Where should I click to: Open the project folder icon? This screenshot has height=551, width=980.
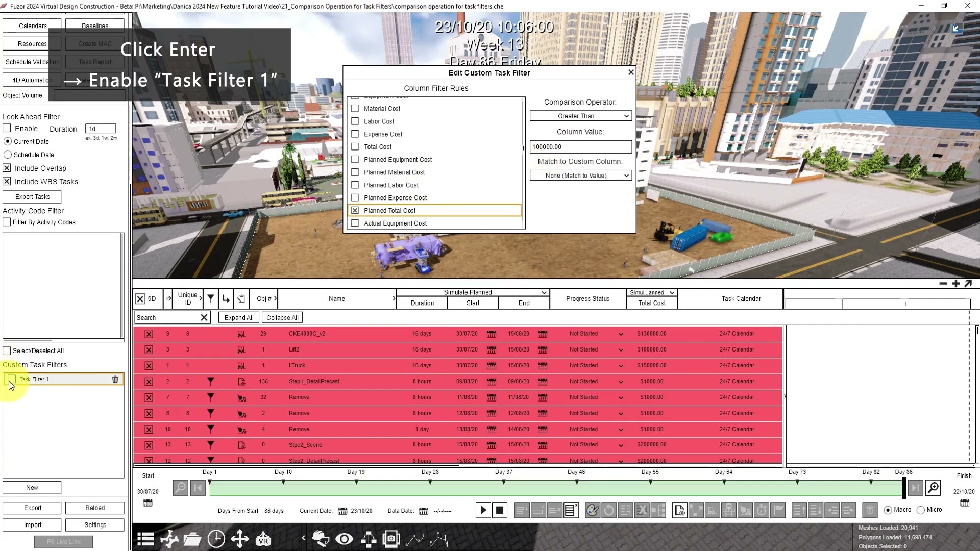point(192,539)
